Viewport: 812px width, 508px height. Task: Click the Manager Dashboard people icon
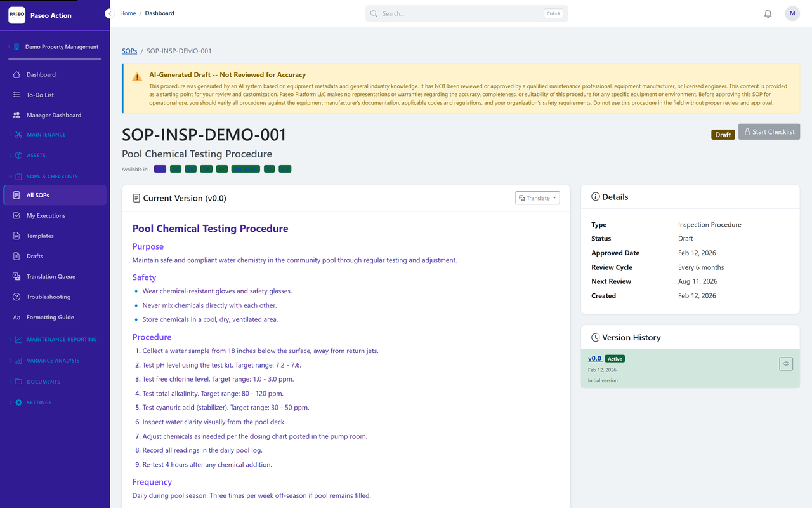[16, 115]
